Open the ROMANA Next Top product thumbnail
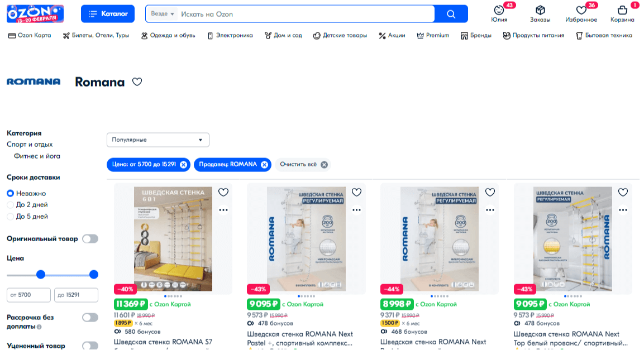 coord(573,239)
